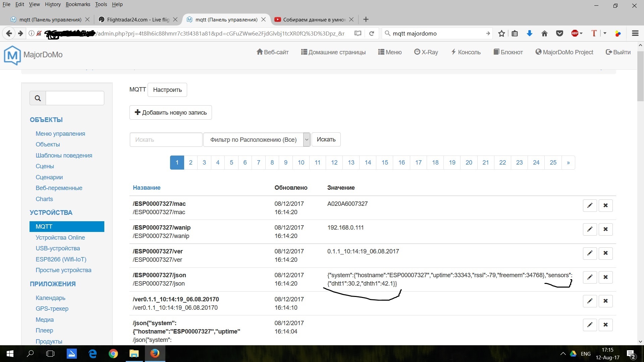Click the add new record button

[170, 113]
